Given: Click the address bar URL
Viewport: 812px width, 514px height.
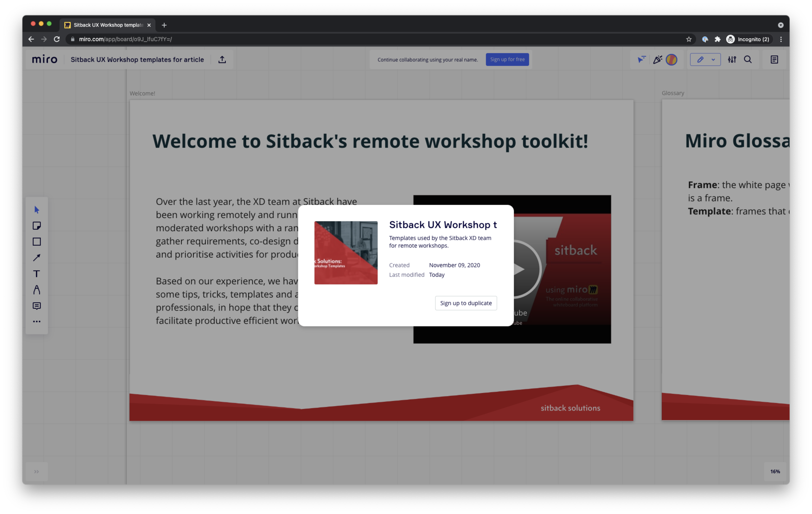Looking at the screenshot, I should click(125, 39).
